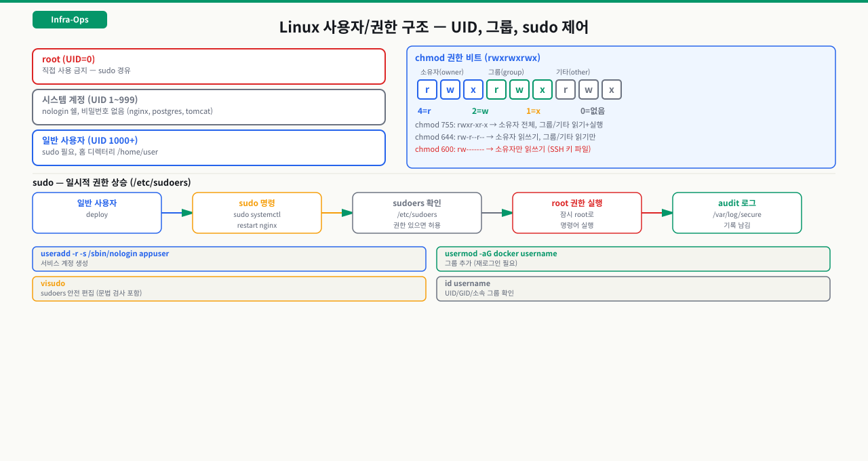Click 'UID/GID/소속 그룹 확인' description
The width and height of the screenshot is (868, 461).
(479, 293)
